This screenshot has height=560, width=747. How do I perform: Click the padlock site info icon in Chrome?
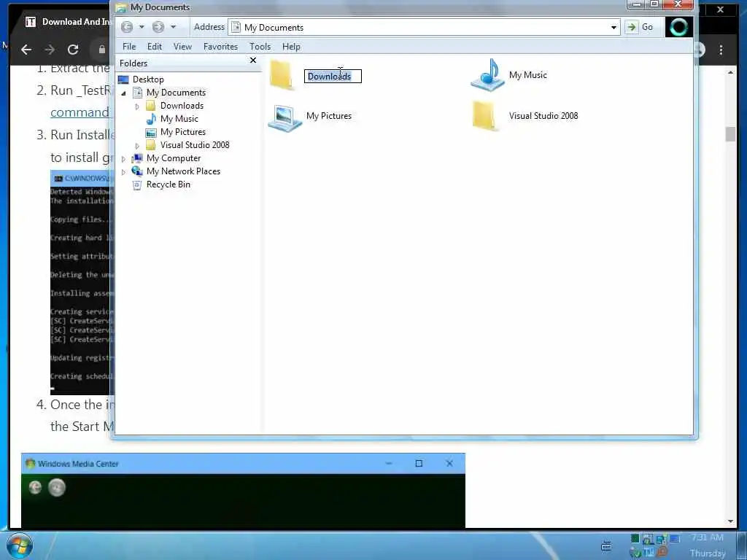pos(102,50)
